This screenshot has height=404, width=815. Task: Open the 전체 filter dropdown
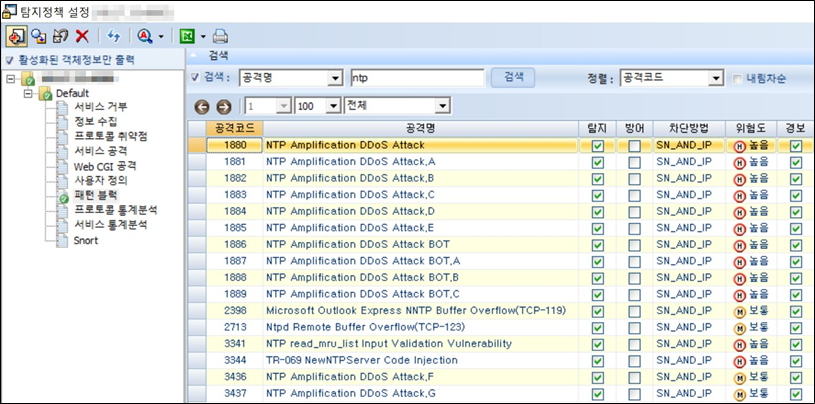[x=442, y=107]
